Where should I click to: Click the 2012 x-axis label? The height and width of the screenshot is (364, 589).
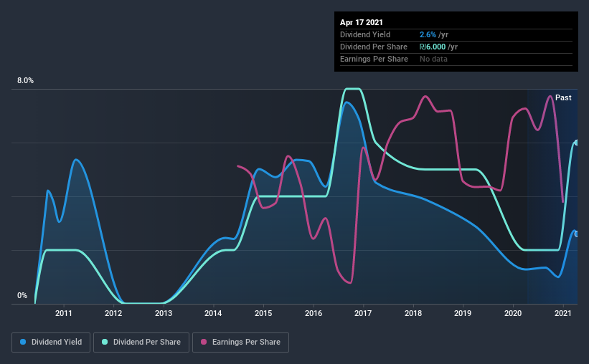pyautogui.click(x=113, y=313)
